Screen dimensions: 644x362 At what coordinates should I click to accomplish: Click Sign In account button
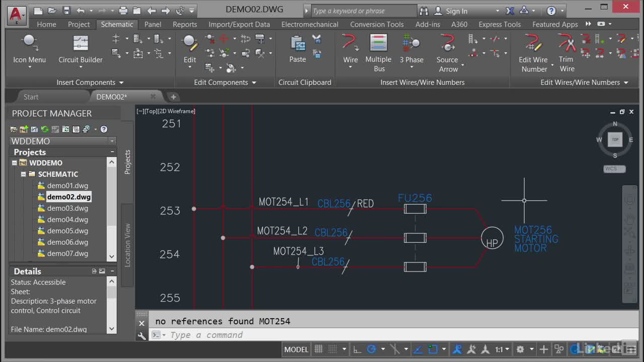pos(456,11)
